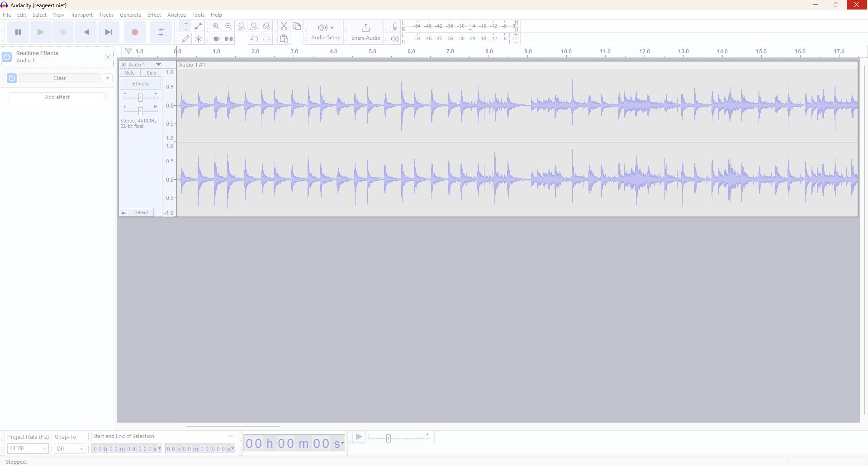Click the horizontal scrollbar below tracks
Image resolution: width=868 pixels, height=466 pixels.
tap(232, 426)
